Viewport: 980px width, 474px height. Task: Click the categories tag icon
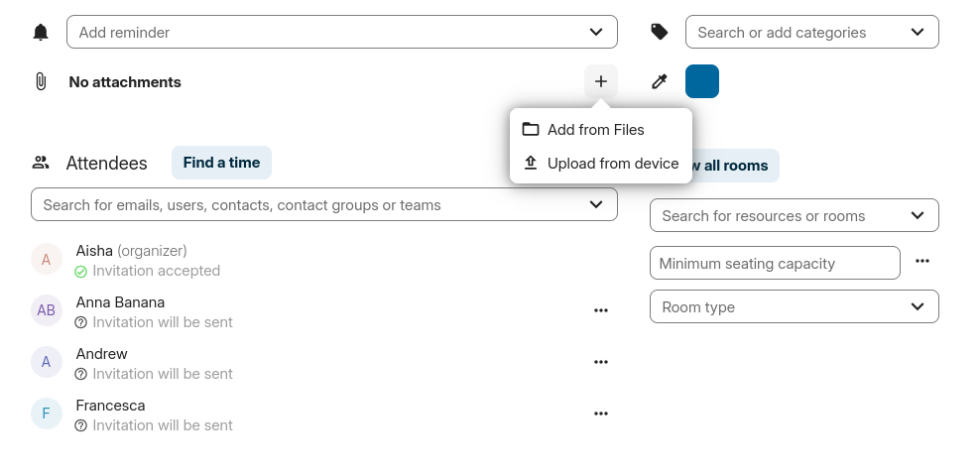point(660,33)
